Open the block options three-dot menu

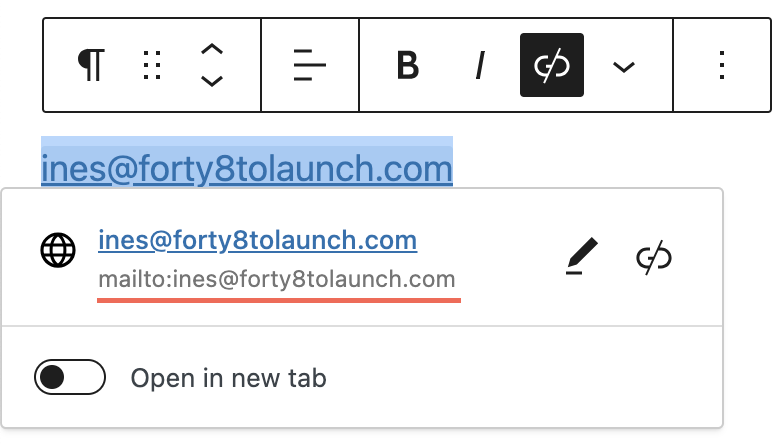click(x=722, y=66)
